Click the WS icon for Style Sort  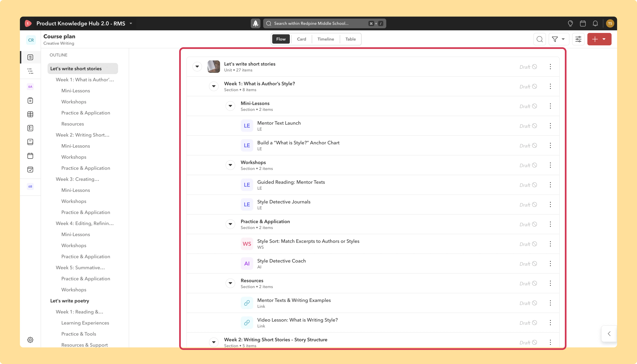(x=247, y=244)
